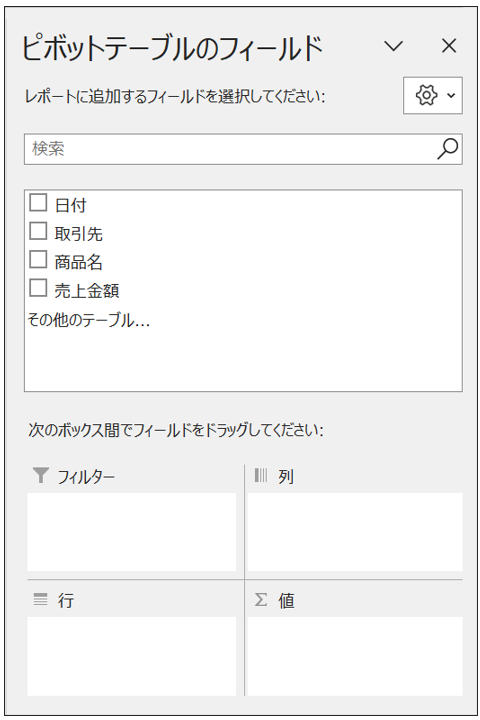Open the gear button dropdown arrow
The image size is (480, 720).
click(x=451, y=96)
